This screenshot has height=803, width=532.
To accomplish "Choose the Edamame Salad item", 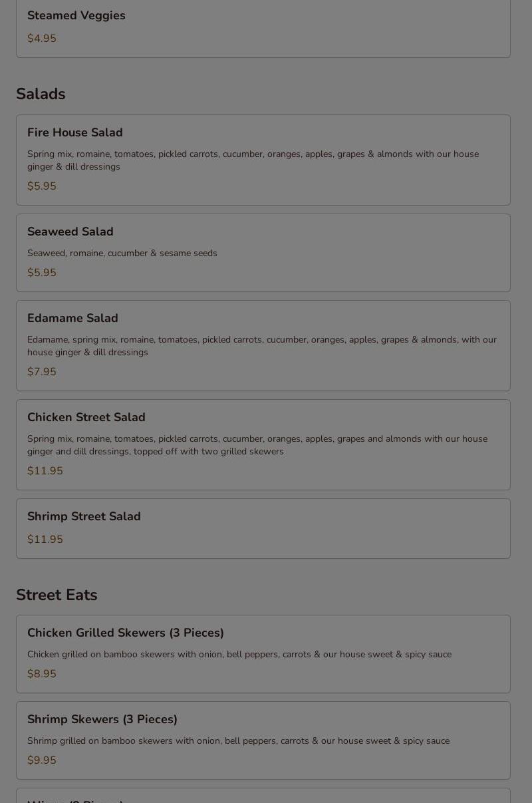I will (72, 318).
